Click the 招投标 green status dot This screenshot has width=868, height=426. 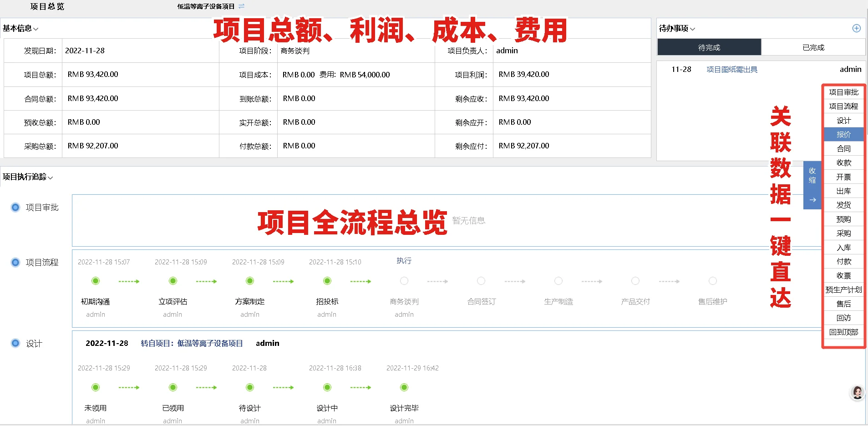coord(327,281)
